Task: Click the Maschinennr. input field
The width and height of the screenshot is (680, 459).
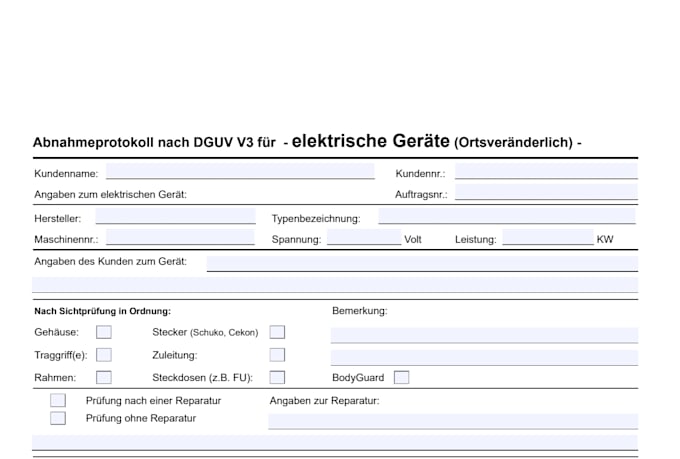Action: [180, 237]
